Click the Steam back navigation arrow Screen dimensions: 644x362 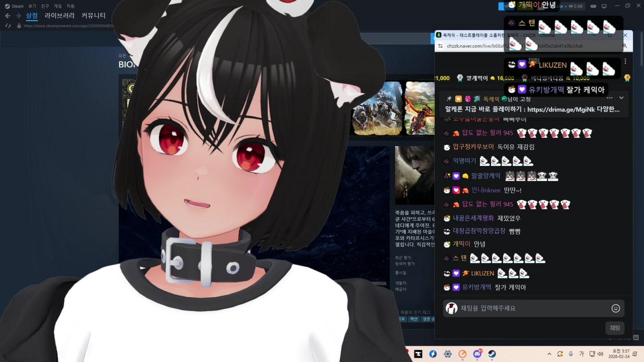click(8, 16)
